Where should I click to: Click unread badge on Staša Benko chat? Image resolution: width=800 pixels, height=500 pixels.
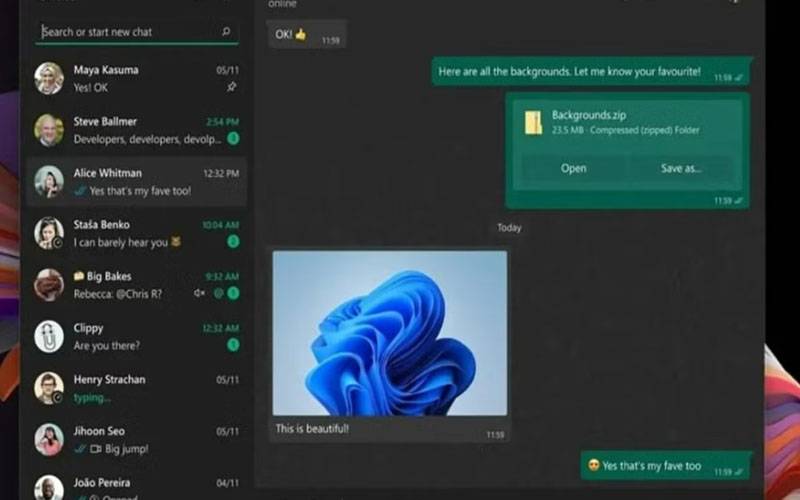(233, 241)
